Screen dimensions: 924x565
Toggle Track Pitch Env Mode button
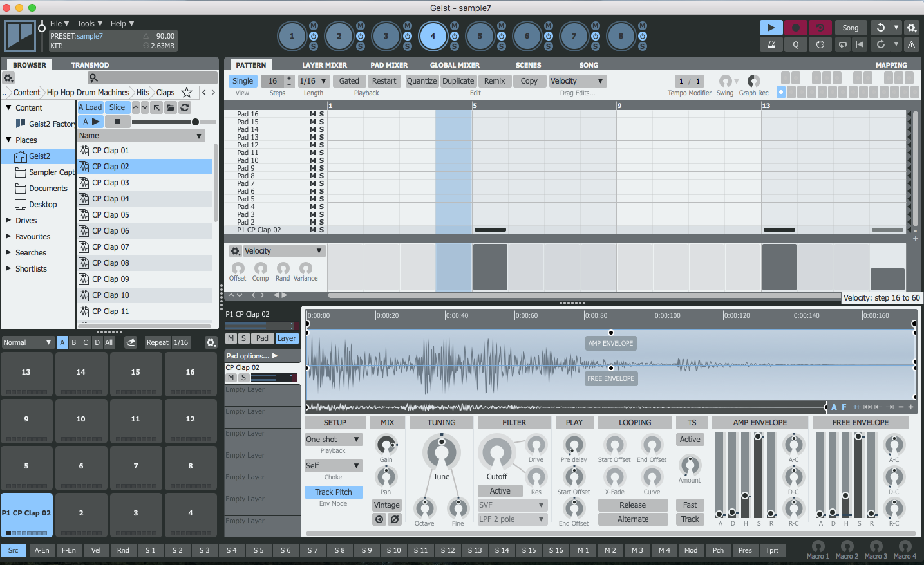coord(334,492)
